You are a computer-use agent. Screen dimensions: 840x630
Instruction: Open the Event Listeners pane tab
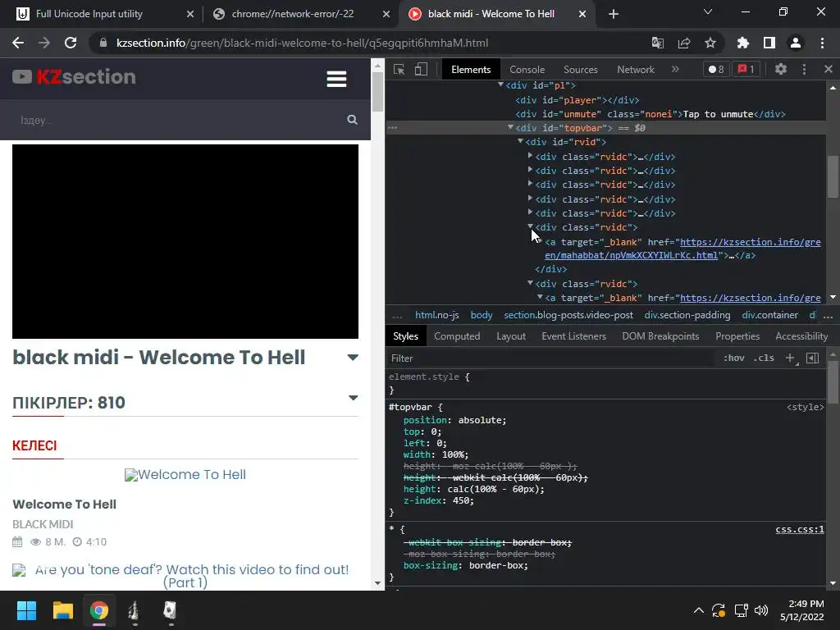pos(573,336)
